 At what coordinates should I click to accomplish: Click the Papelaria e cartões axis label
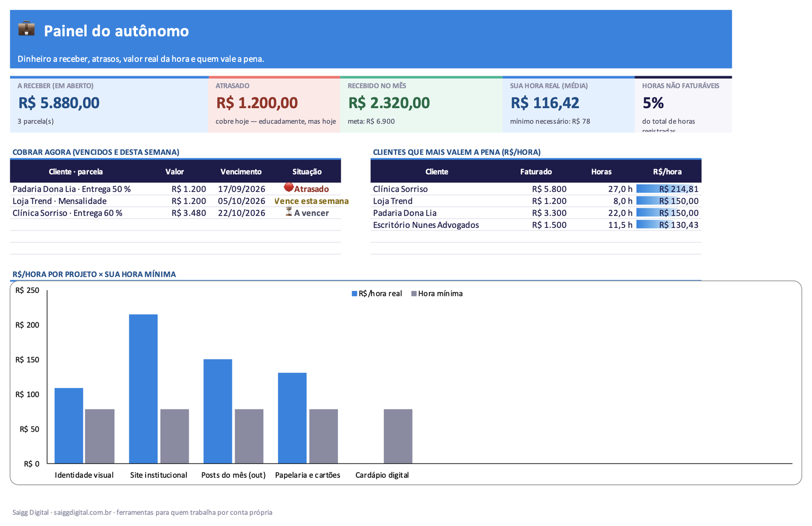308,475
